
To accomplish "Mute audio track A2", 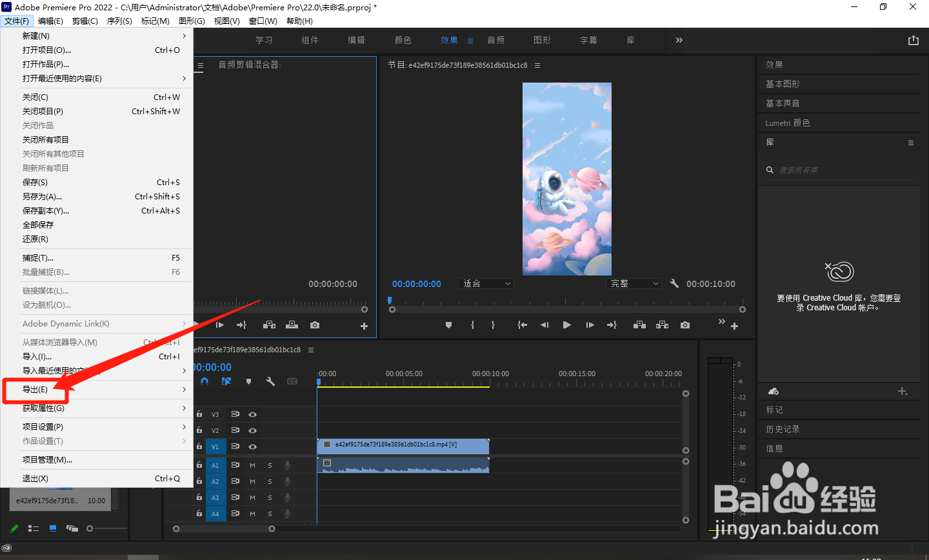I will (x=252, y=481).
